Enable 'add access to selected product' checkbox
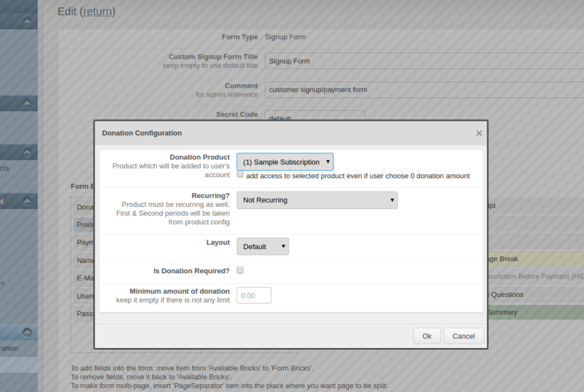This screenshot has height=392, width=584. click(240, 174)
